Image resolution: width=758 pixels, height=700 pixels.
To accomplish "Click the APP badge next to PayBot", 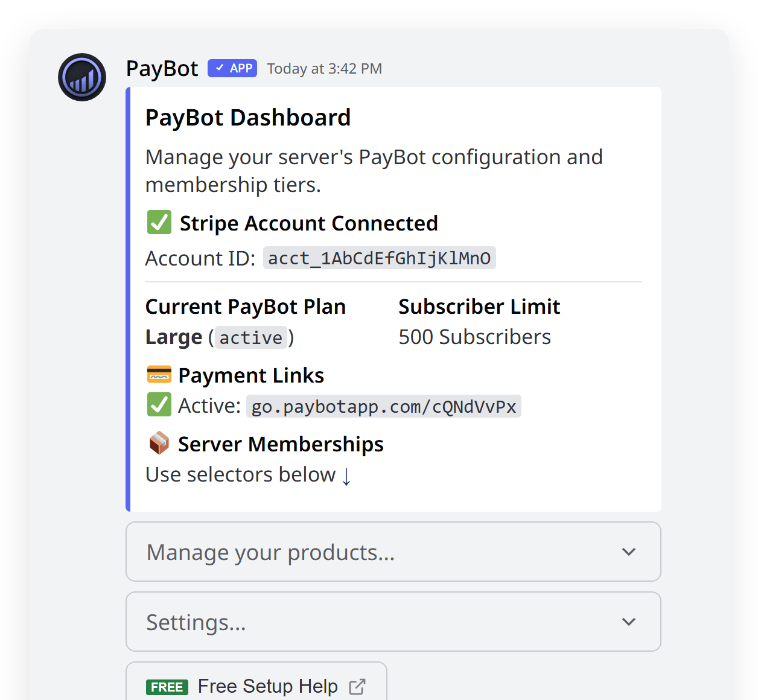I will (x=232, y=68).
